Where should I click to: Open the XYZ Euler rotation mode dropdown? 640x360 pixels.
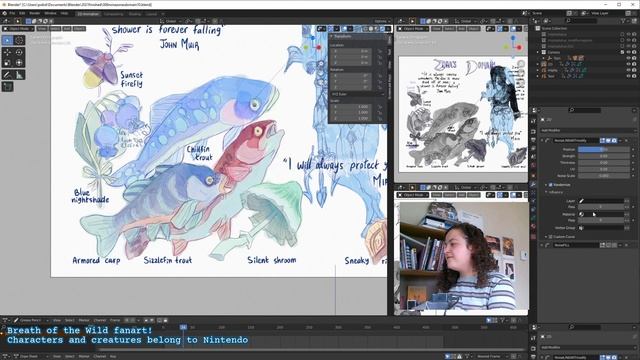[x=358, y=94]
